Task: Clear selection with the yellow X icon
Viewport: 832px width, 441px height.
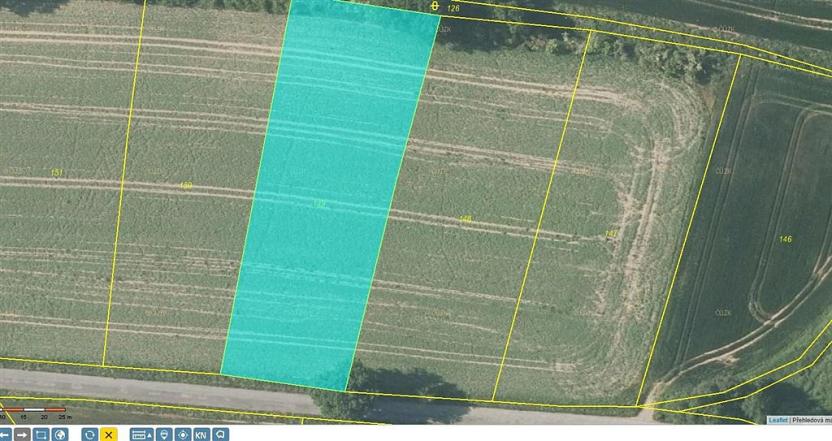Action: tap(108, 434)
